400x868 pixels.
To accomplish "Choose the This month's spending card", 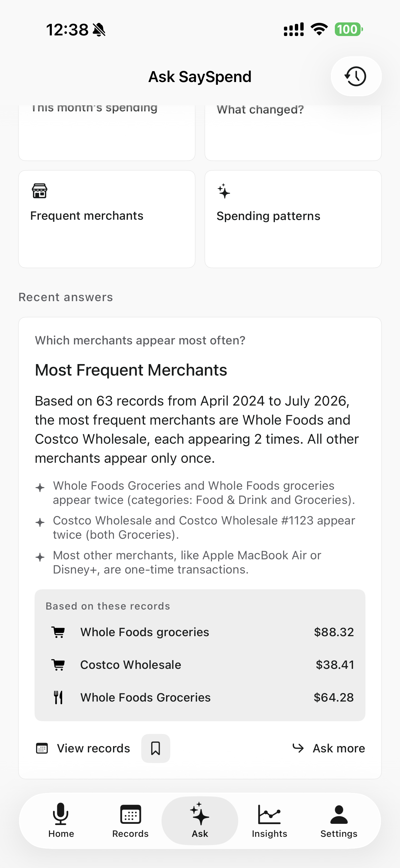I will pyautogui.click(x=107, y=133).
